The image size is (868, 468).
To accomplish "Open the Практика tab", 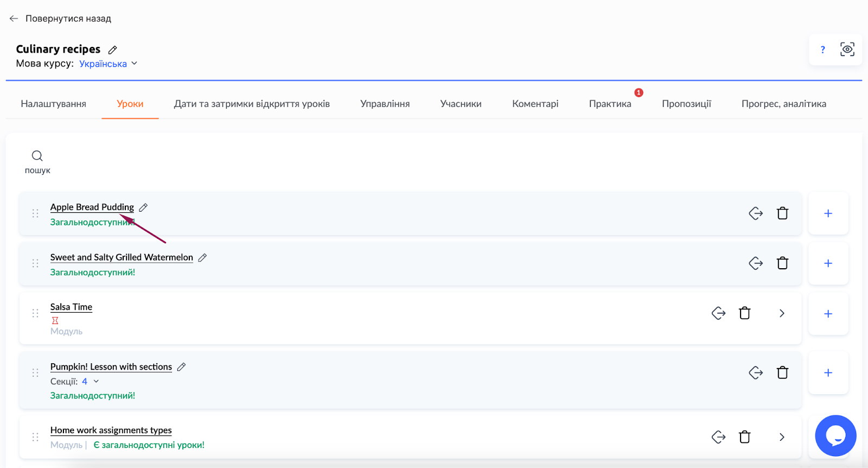I will 610,104.
